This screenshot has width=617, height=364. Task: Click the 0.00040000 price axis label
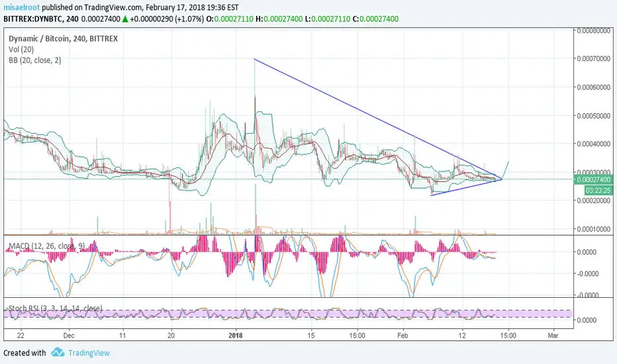(594, 144)
